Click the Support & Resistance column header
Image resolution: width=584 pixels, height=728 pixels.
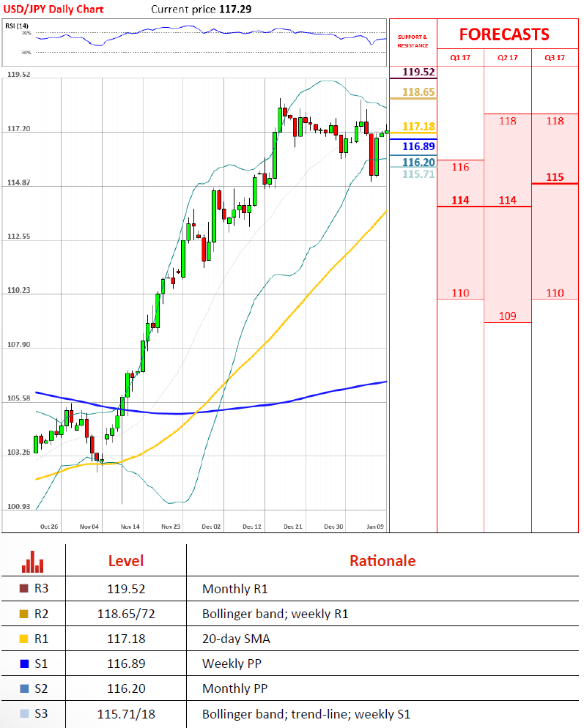(413, 41)
